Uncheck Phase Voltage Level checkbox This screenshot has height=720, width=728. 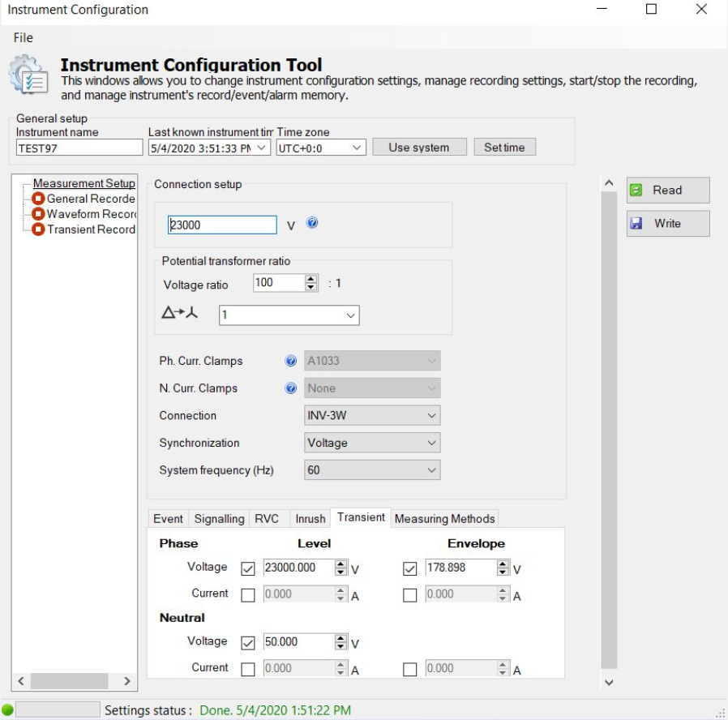tap(248, 568)
